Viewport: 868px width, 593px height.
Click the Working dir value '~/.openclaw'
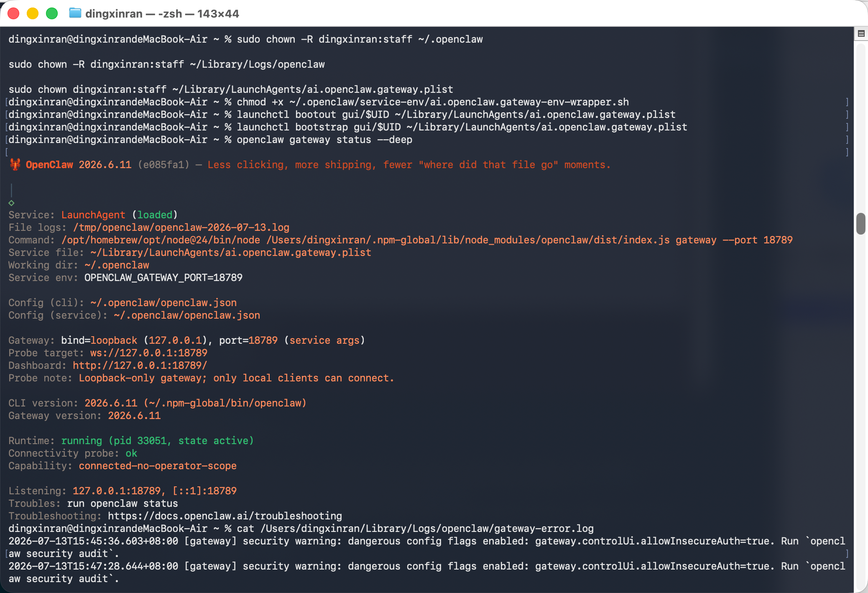coord(117,265)
